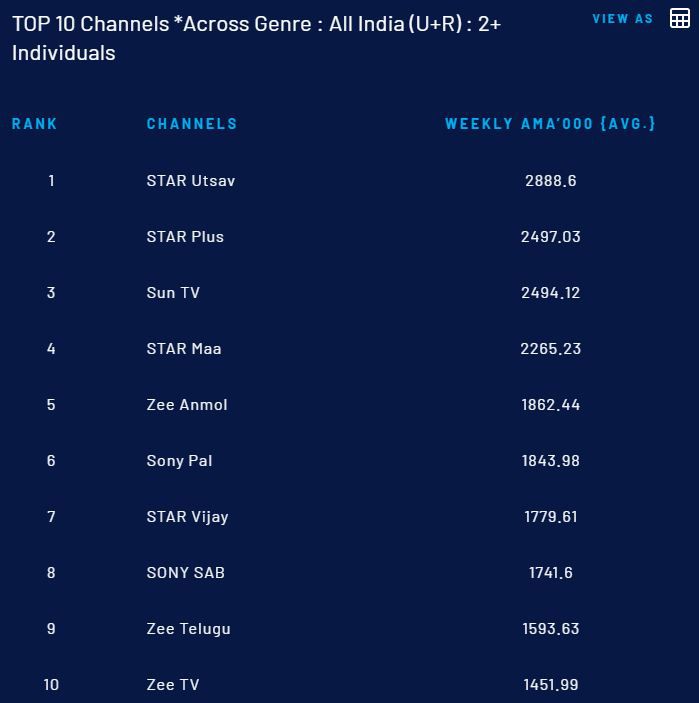This screenshot has height=703, width=699.
Task: Click the WEEKLY AMA'000 (AVG.) column header
Action: (x=550, y=123)
